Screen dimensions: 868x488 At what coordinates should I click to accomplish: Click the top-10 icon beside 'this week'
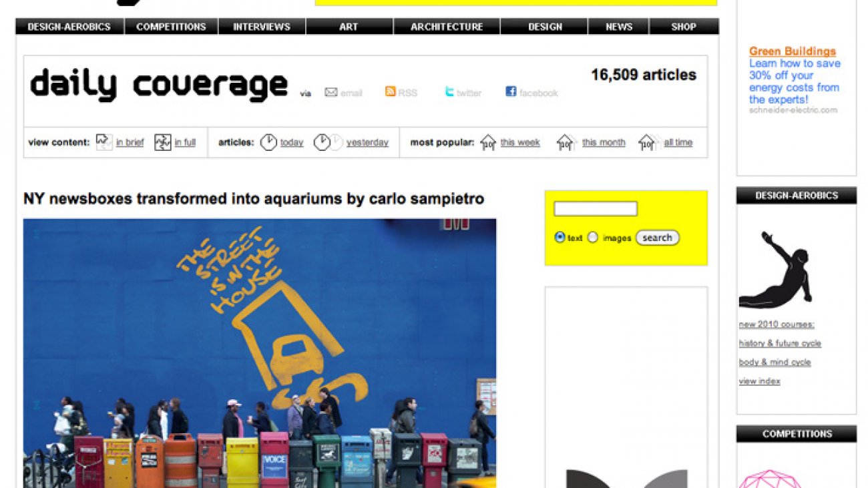click(488, 142)
